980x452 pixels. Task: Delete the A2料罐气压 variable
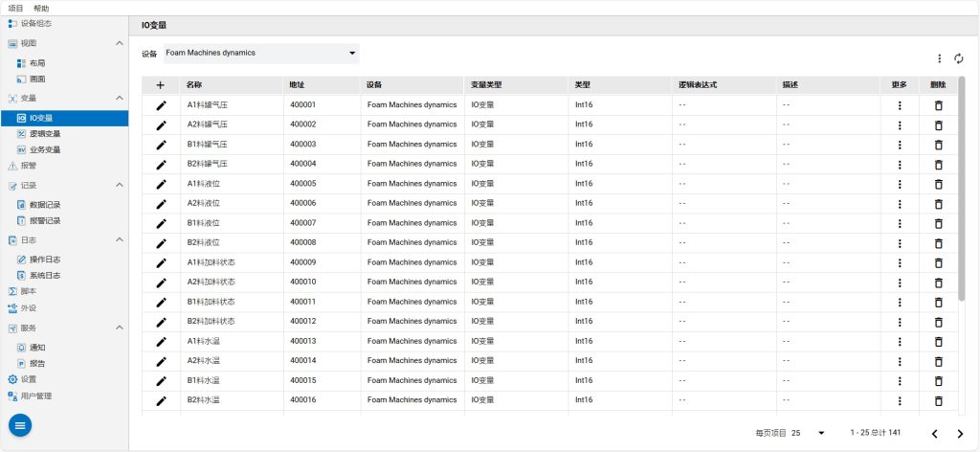click(938, 124)
